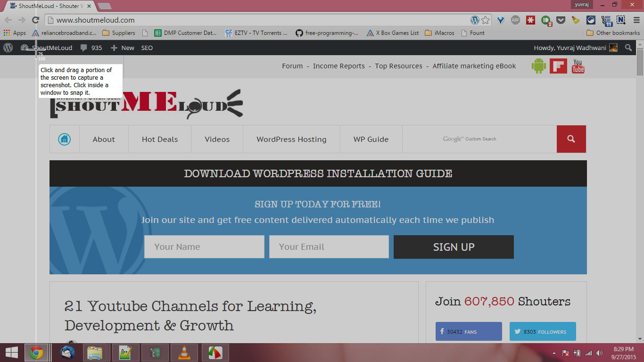The width and height of the screenshot is (644, 362).
Task: Open the YouTube channel icon
Action: coord(578,66)
